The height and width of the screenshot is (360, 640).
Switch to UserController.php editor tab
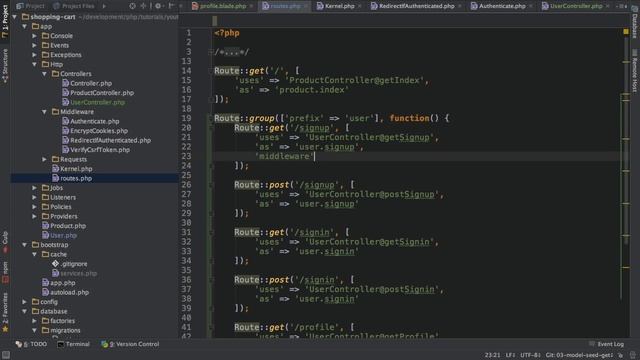576,6
